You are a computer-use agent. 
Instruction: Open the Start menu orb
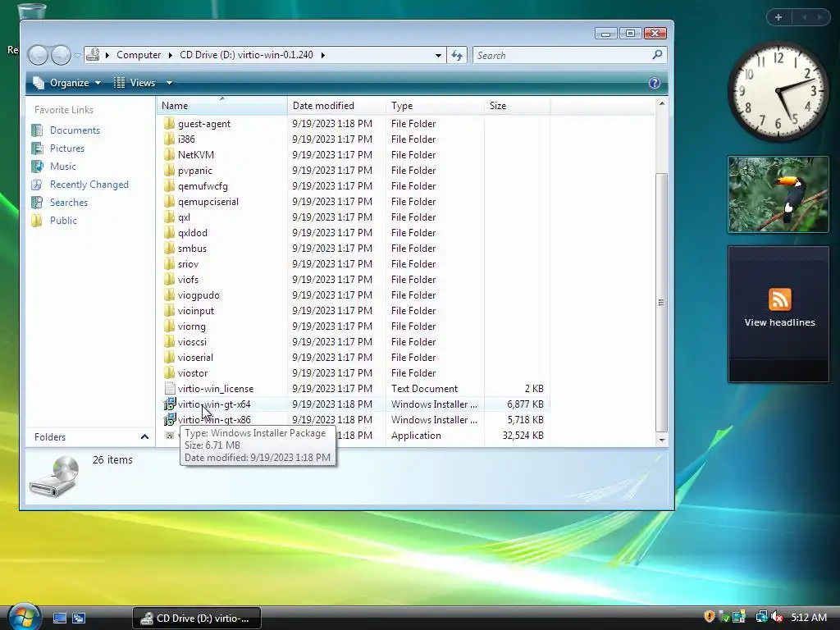point(24,617)
